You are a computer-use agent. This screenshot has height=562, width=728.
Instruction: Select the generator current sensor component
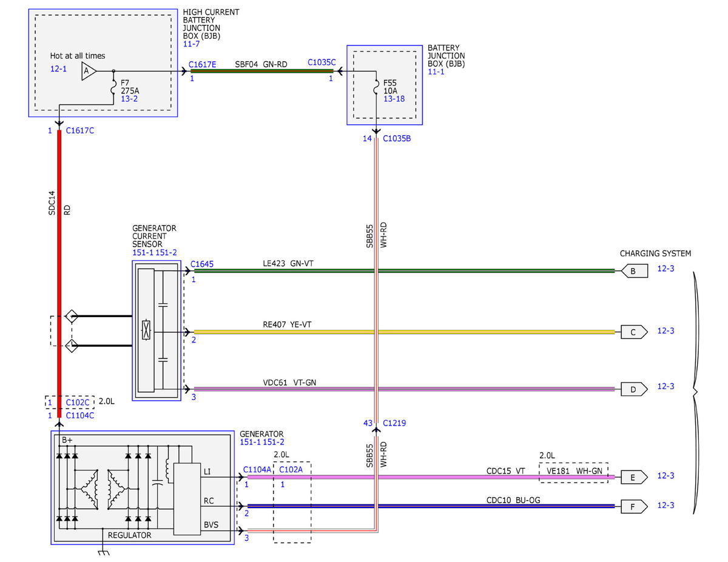(x=157, y=330)
